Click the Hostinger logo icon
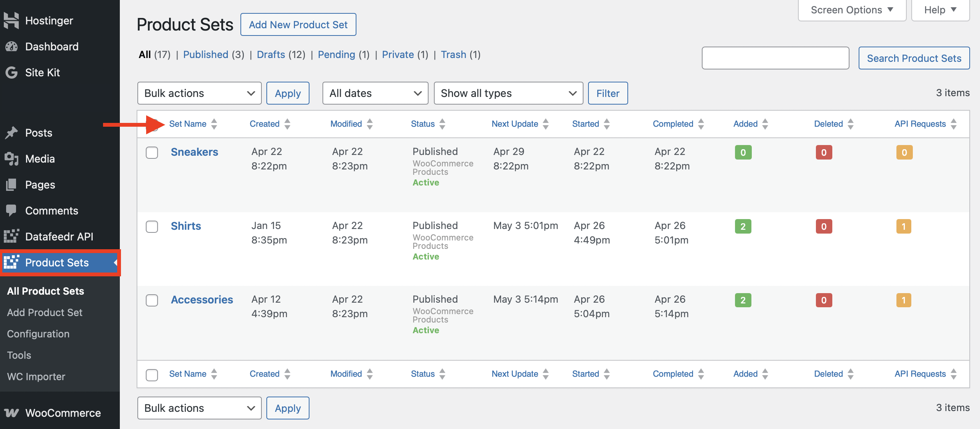The height and width of the screenshot is (429, 980). [11, 21]
